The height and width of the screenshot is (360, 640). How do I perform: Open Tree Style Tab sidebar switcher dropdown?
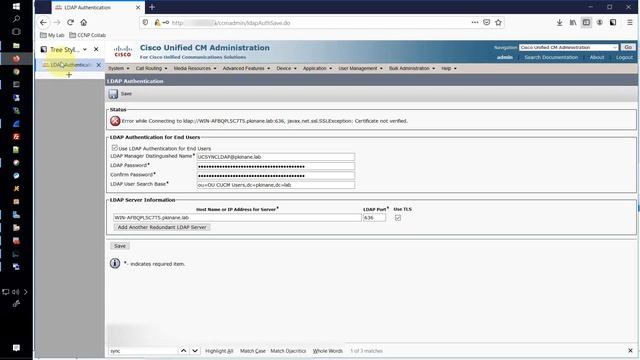tap(85, 49)
